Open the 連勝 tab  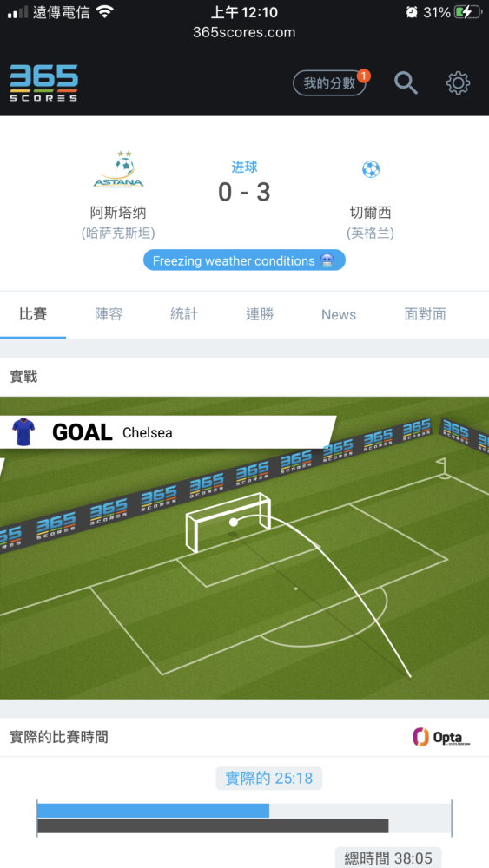260,314
